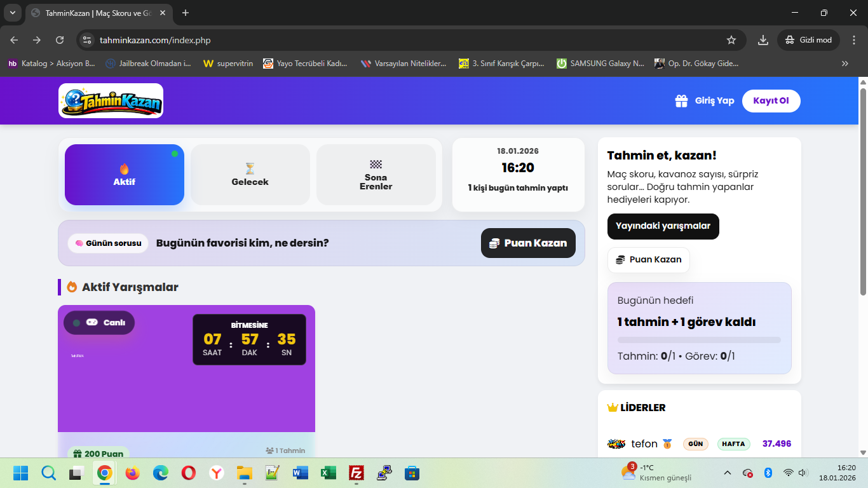Click the Yayındaki yarışmalar button
Screen dimensions: 868x488
[663, 226]
